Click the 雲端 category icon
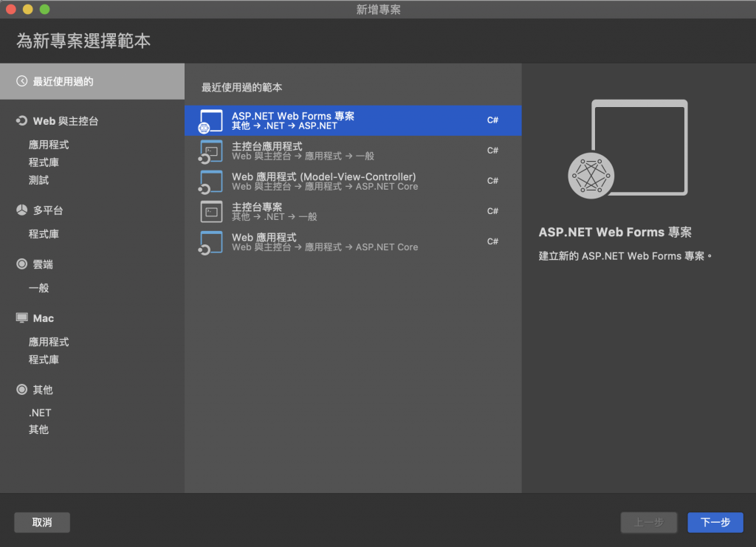 [21, 264]
